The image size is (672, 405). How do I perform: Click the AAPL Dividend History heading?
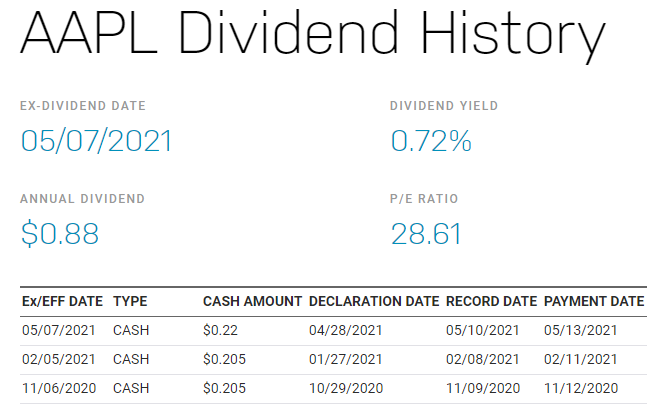[313, 37]
